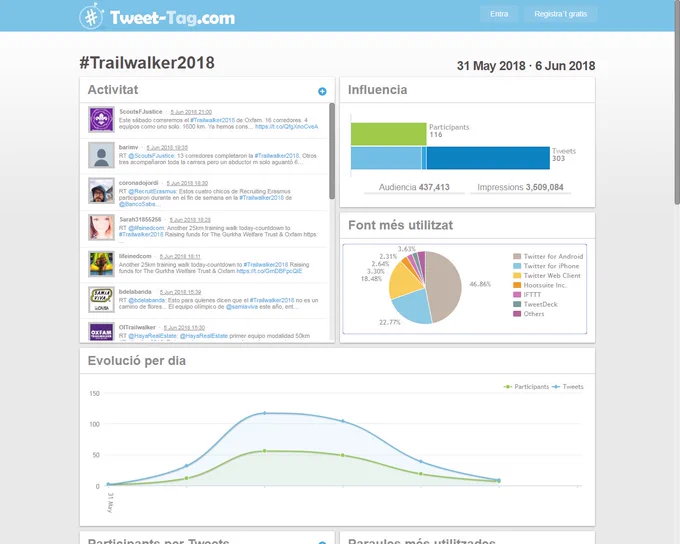680x544 pixels.
Task: Click the blue plus icon in the Activitat panel
Action: (x=322, y=91)
